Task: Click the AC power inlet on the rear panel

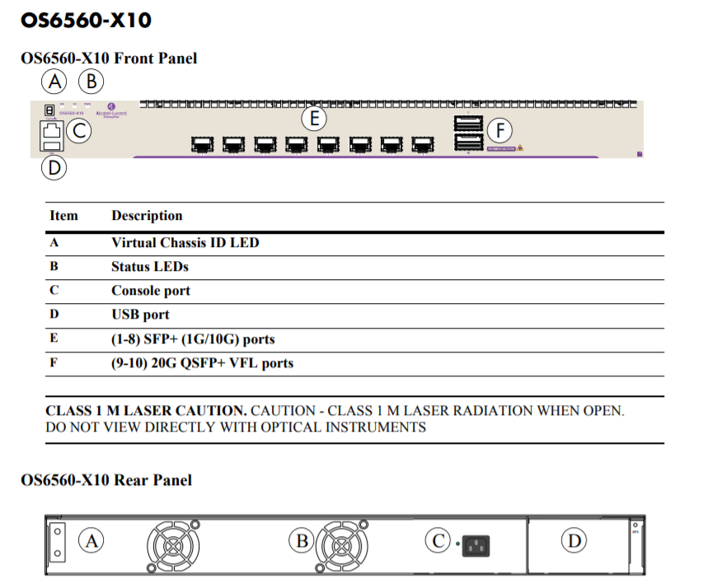Action: point(476,547)
